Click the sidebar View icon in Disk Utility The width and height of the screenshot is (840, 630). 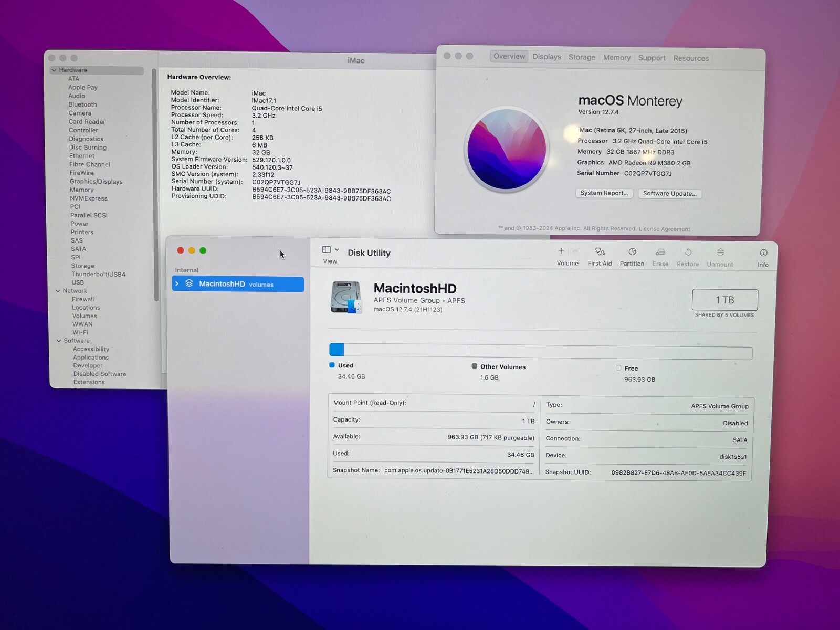327,250
